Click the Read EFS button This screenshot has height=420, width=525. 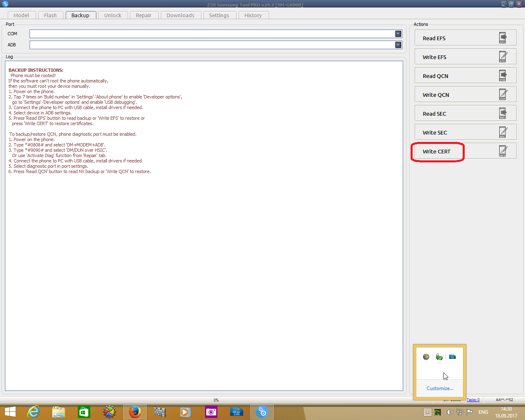(466, 38)
